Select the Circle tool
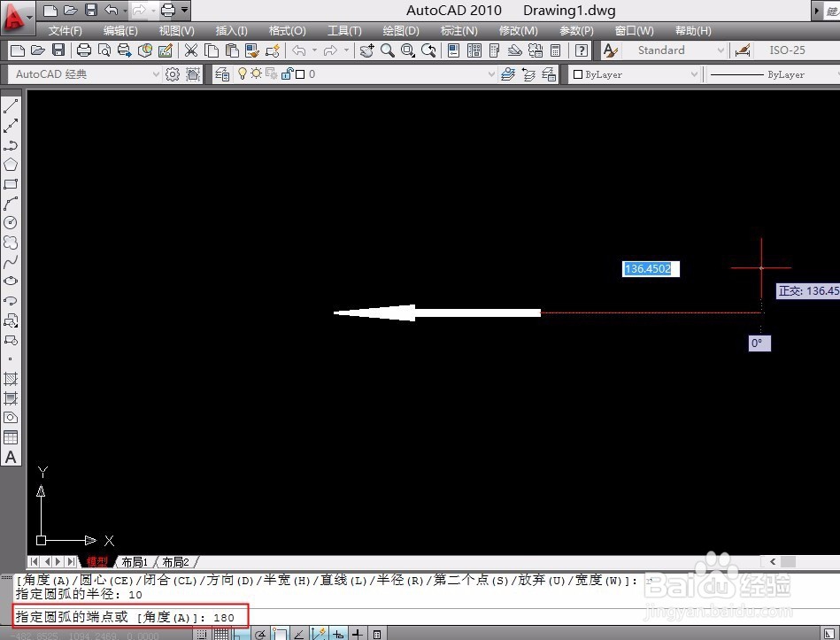Image resolution: width=840 pixels, height=640 pixels. tap(11, 223)
